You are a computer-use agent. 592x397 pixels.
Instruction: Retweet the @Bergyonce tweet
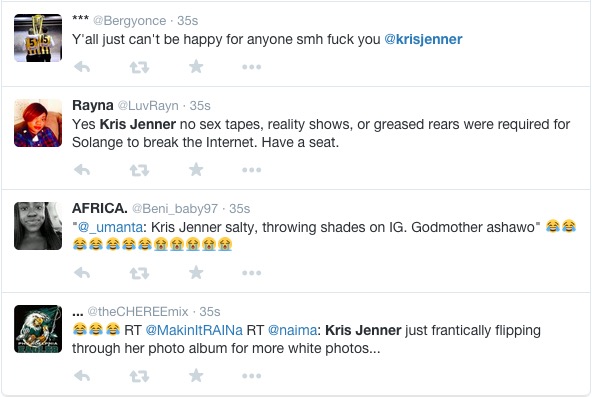[x=139, y=68]
